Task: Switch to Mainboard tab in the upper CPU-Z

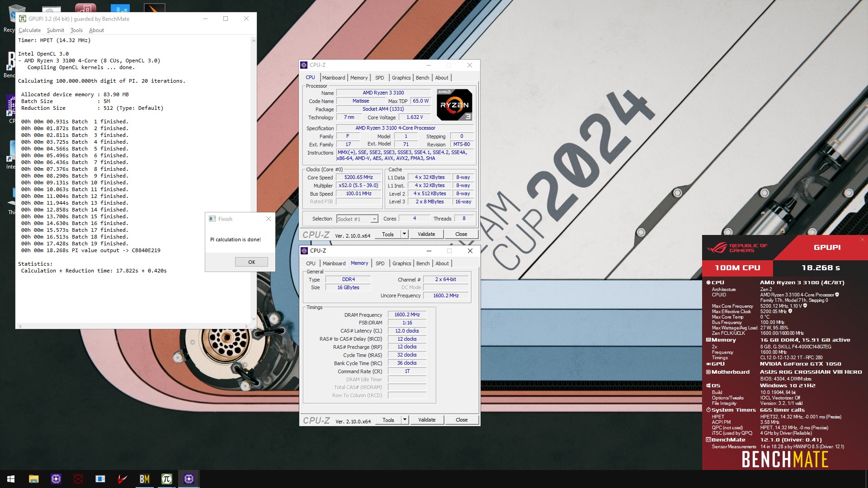Action: point(334,78)
